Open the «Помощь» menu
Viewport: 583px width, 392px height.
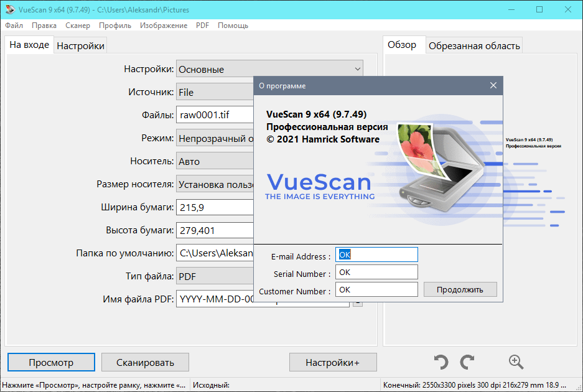pos(233,26)
